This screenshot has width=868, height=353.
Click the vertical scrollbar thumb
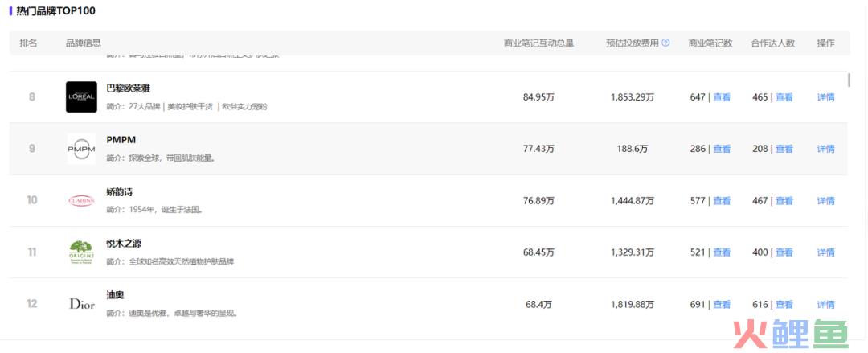(x=849, y=80)
